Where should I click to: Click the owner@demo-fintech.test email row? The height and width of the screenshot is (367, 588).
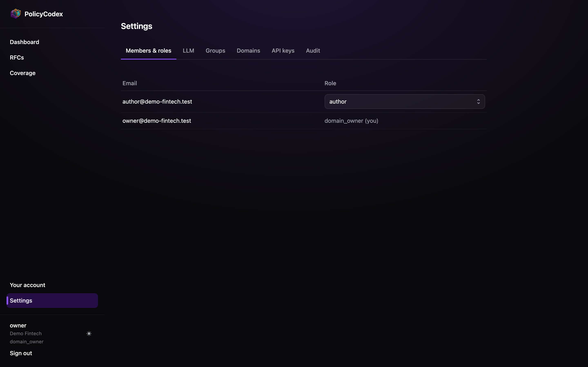[304, 121]
